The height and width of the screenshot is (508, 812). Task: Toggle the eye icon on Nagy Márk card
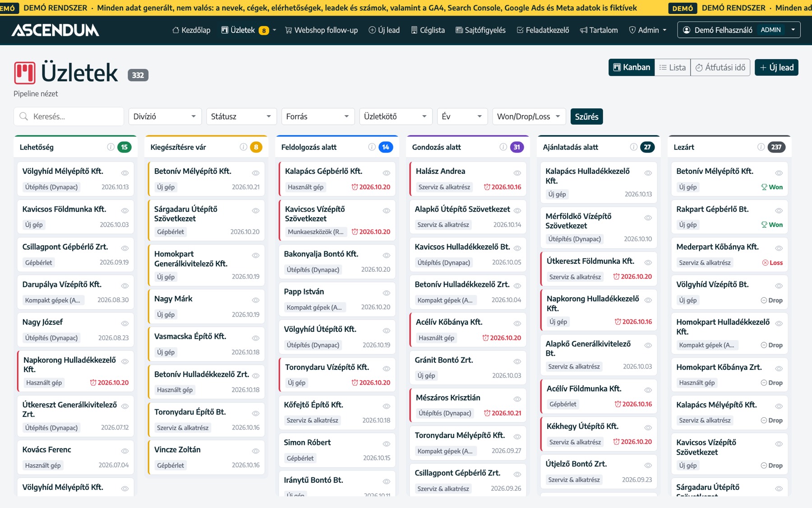click(256, 300)
